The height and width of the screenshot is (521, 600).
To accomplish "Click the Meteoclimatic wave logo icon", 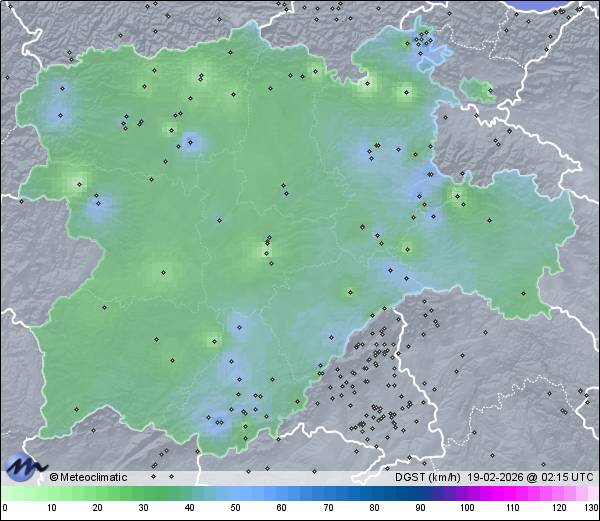I will tap(24, 466).
